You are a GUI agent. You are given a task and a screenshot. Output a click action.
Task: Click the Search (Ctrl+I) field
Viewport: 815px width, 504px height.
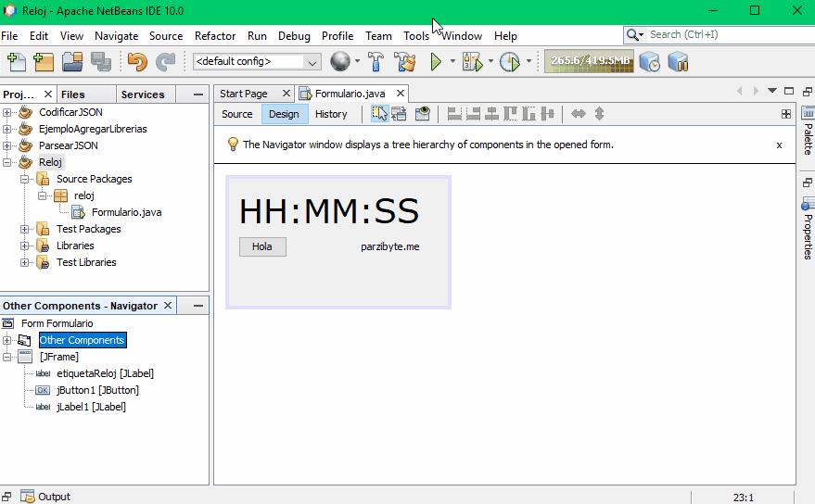(719, 35)
